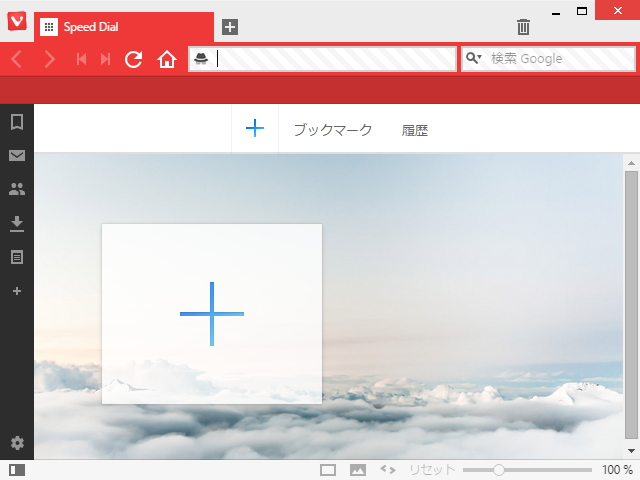Minimize the browser window
The image size is (640, 480).
pos(556,13)
